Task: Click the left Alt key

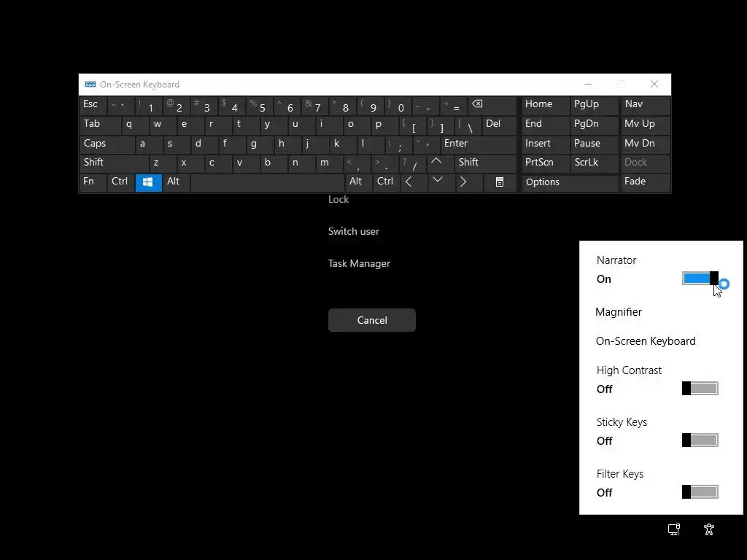Action: [x=177, y=182]
